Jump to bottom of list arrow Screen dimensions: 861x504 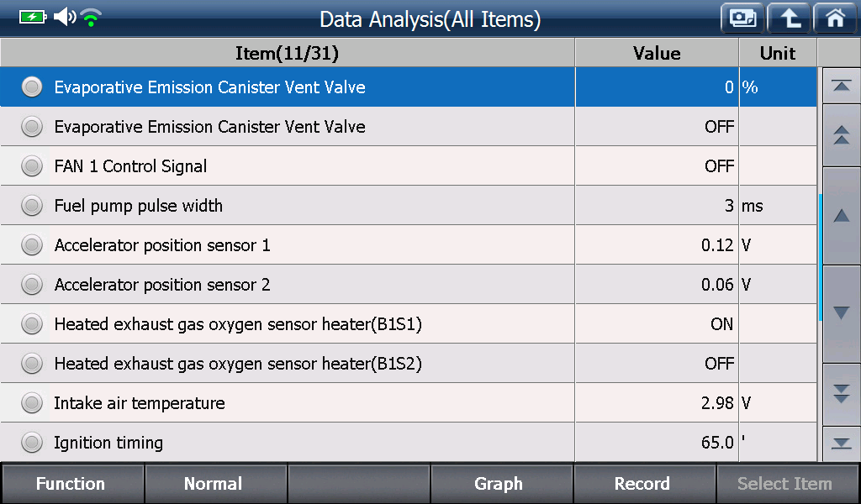point(841,444)
